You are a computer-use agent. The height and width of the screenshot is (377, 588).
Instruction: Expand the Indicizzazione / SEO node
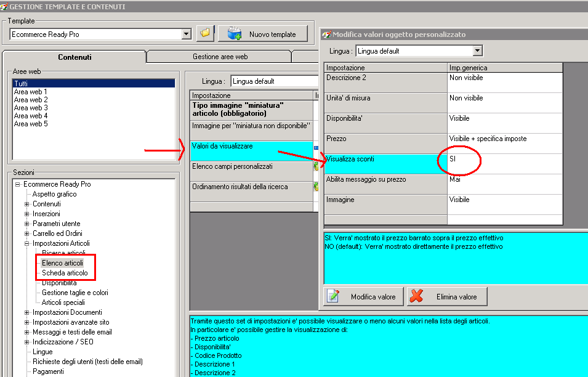(26, 342)
